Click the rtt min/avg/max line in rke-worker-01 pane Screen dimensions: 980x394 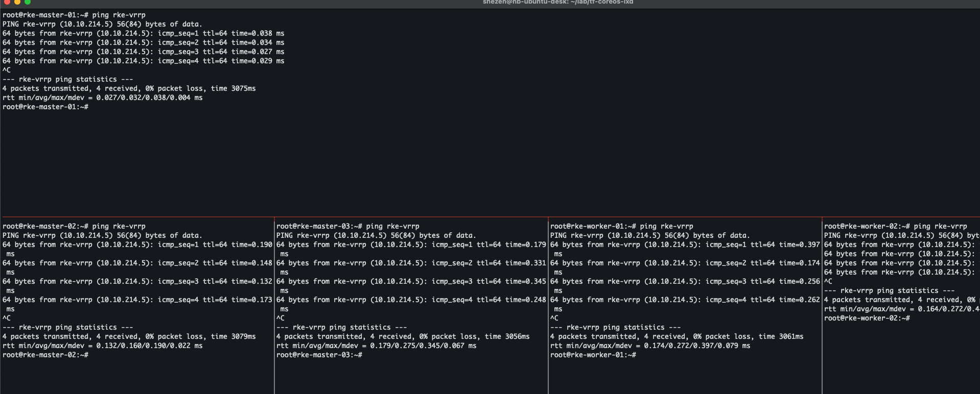coord(650,346)
